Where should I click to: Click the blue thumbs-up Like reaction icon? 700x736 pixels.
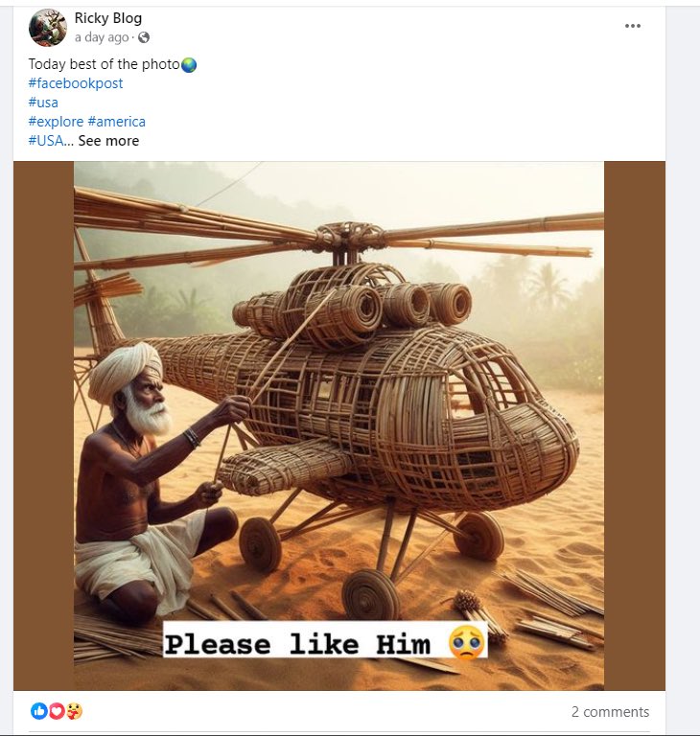[x=39, y=711]
